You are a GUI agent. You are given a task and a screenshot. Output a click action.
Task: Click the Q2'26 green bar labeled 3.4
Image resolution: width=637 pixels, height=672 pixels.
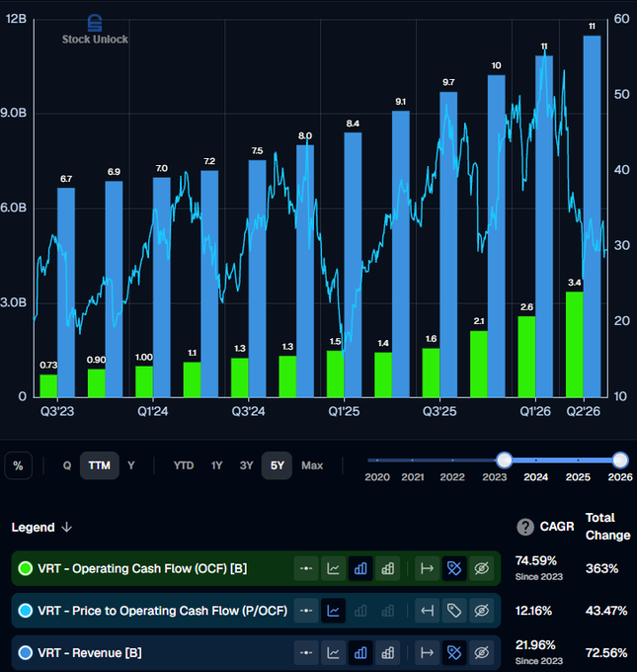574,345
